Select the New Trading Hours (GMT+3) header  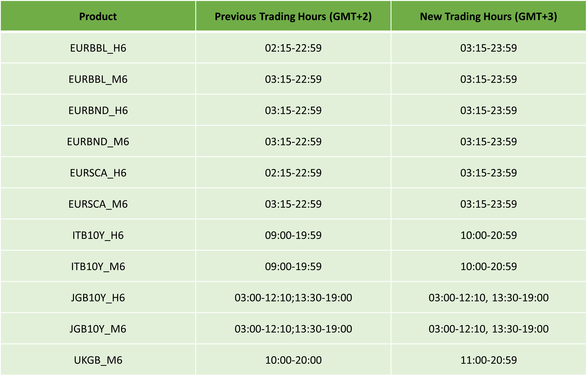tap(488, 16)
